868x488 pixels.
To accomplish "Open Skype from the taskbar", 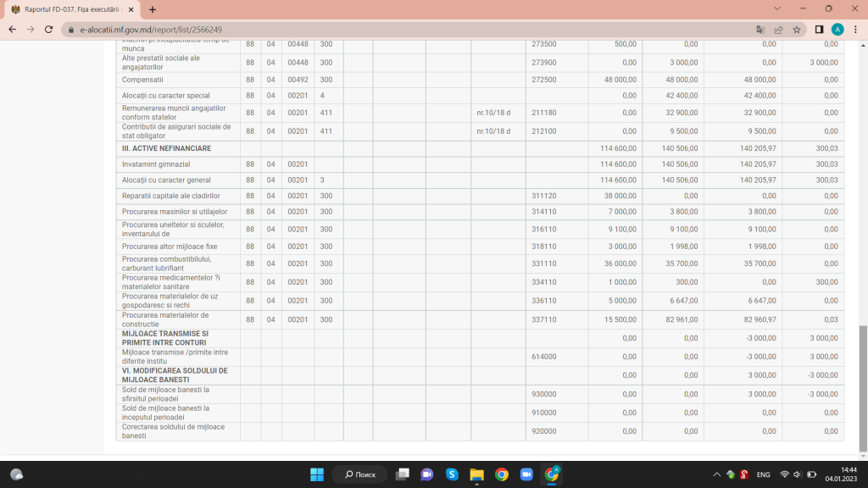I will (452, 474).
